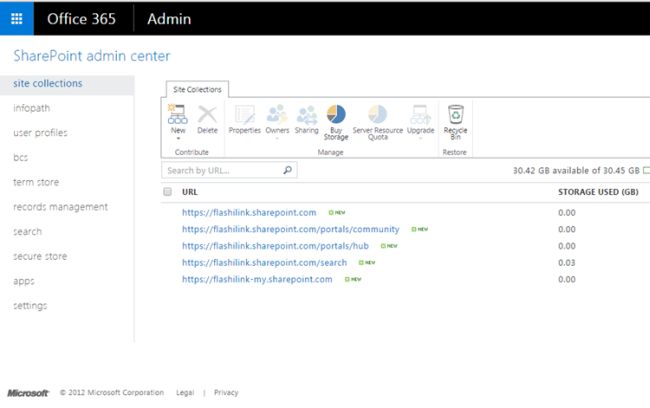Screen dimensions: 650x408
Task: Click 30.42 GB available storage text
Action: tap(576, 170)
